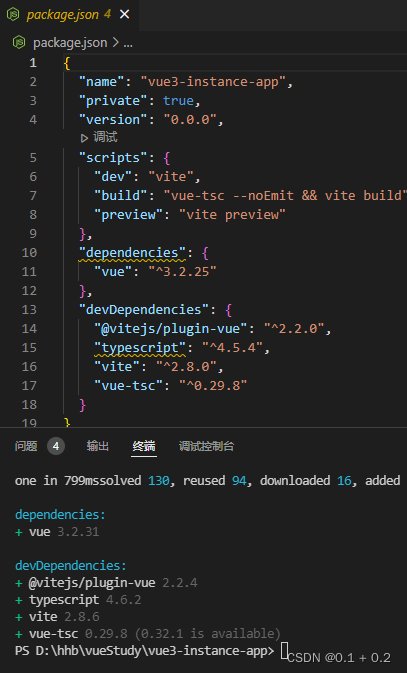Expand the breadcrumb ellipsis
Screen dimensions: 407x673
point(128,43)
